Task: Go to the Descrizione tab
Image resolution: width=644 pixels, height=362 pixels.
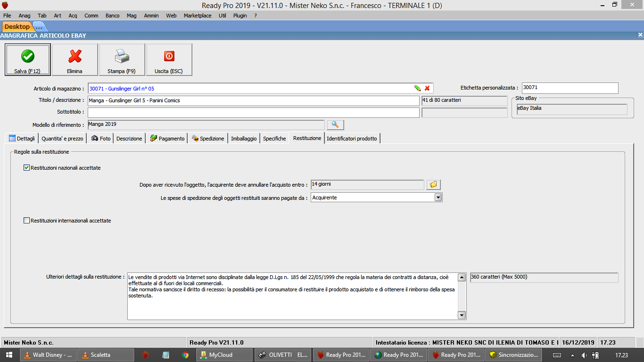Action: click(x=129, y=139)
